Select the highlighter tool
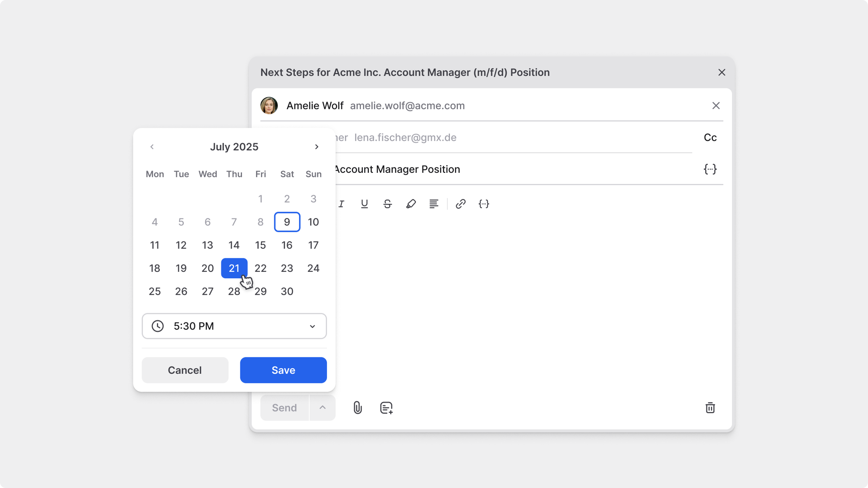The height and width of the screenshot is (488, 868). [x=411, y=204]
